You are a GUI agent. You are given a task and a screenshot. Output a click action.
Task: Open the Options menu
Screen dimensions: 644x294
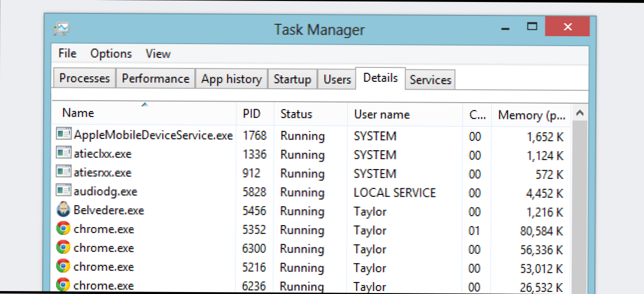(x=111, y=54)
